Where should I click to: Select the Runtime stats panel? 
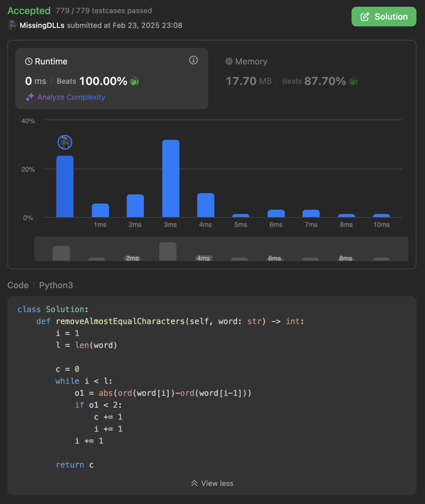point(111,78)
